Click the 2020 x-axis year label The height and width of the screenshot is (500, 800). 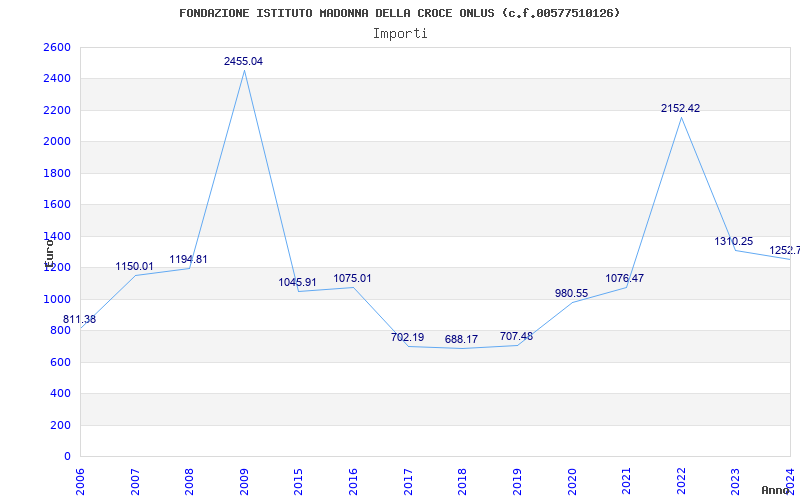571,481
